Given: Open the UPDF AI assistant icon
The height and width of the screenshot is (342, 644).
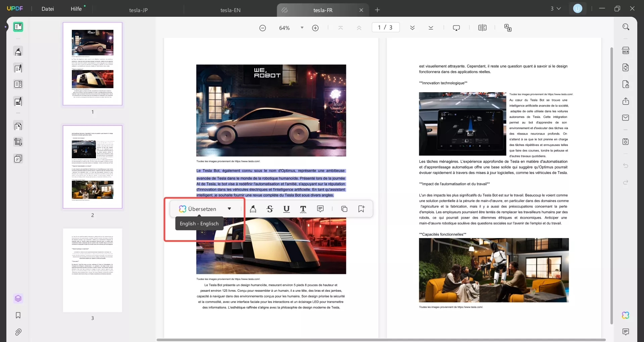Looking at the screenshot, I should pyautogui.click(x=626, y=315).
